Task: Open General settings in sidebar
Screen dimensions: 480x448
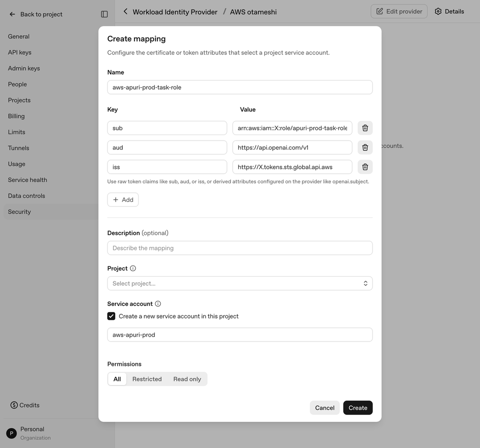Action: 19,37
